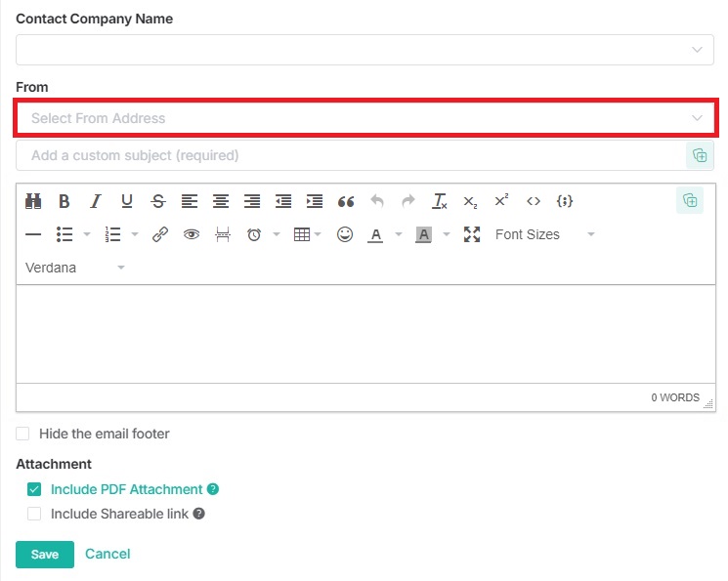Expand date/time format options arrow
The height and width of the screenshot is (581, 728).
click(277, 234)
